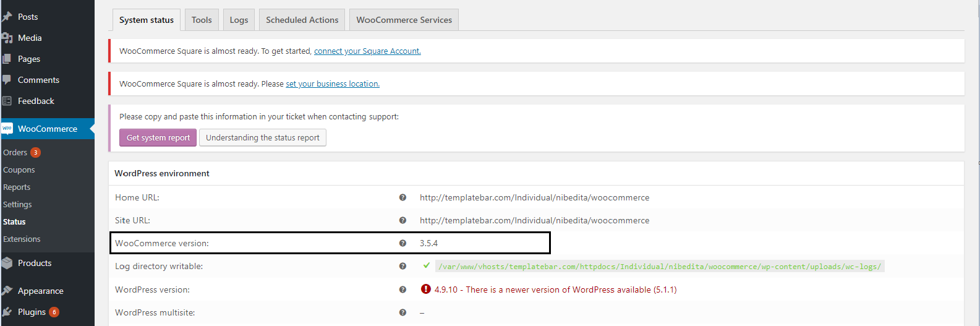Screen dimensions: 980x326
Task: Click help icon for Log directory writable
Action: pos(403,266)
